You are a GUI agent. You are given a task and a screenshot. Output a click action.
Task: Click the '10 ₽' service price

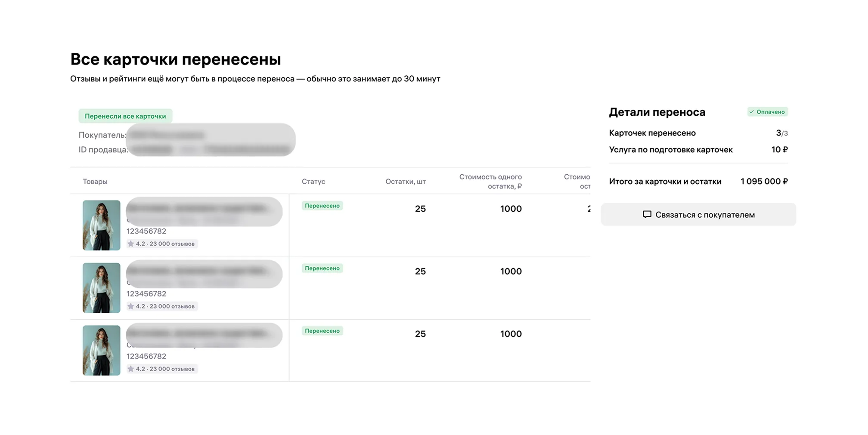[x=780, y=150]
